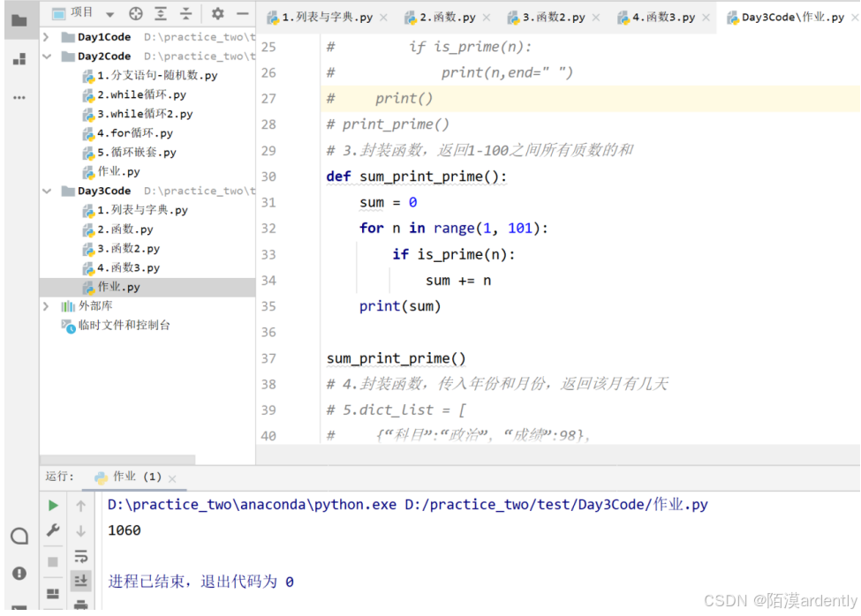Screen dimensions: 861x616
Task: Open 4.for循环.py in the tree
Action: point(127,133)
